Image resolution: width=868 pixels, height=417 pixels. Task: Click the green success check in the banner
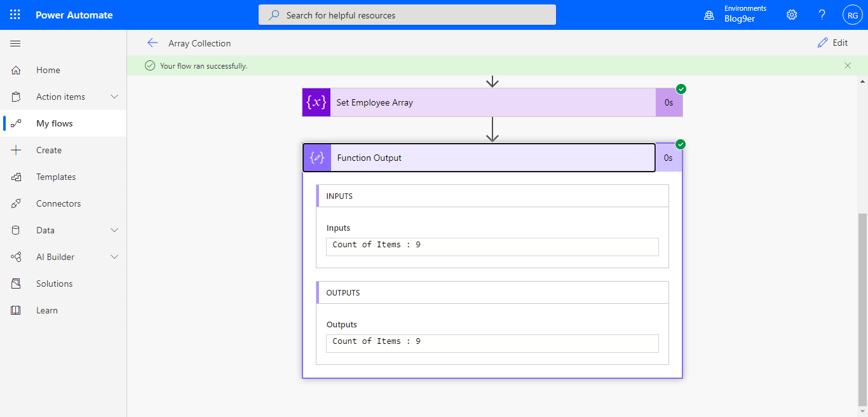(150, 65)
